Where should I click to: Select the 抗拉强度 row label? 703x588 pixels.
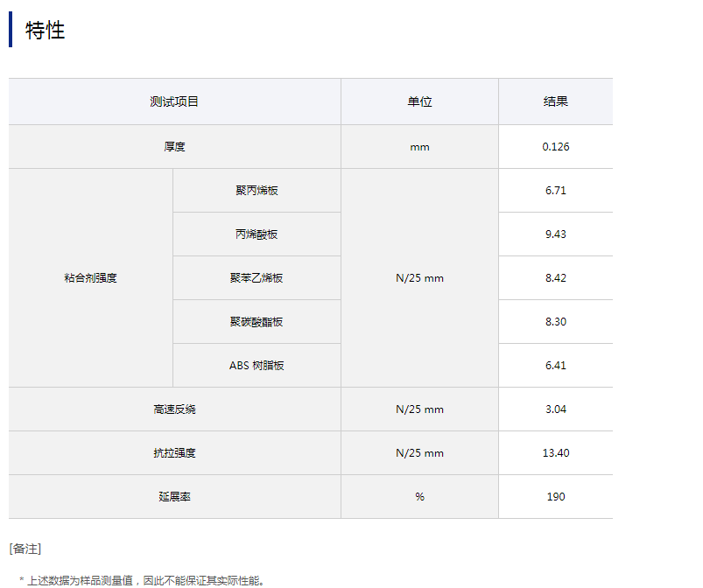tap(174, 453)
